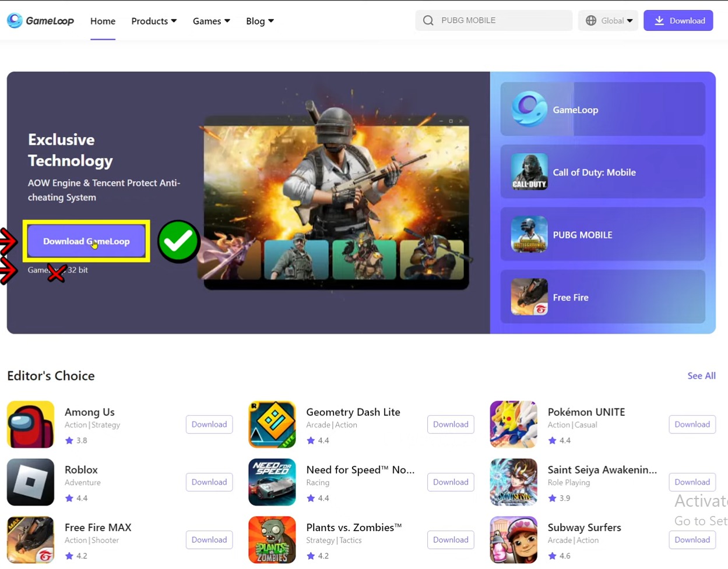The height and width of the screenshot is (569, 728).
Task: Click the Free Fire icon in banner list
Action: point(529,297)
